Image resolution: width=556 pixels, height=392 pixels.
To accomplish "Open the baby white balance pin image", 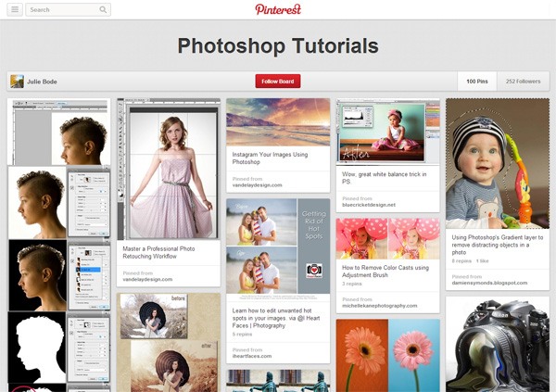I will (x=388, y=132).
